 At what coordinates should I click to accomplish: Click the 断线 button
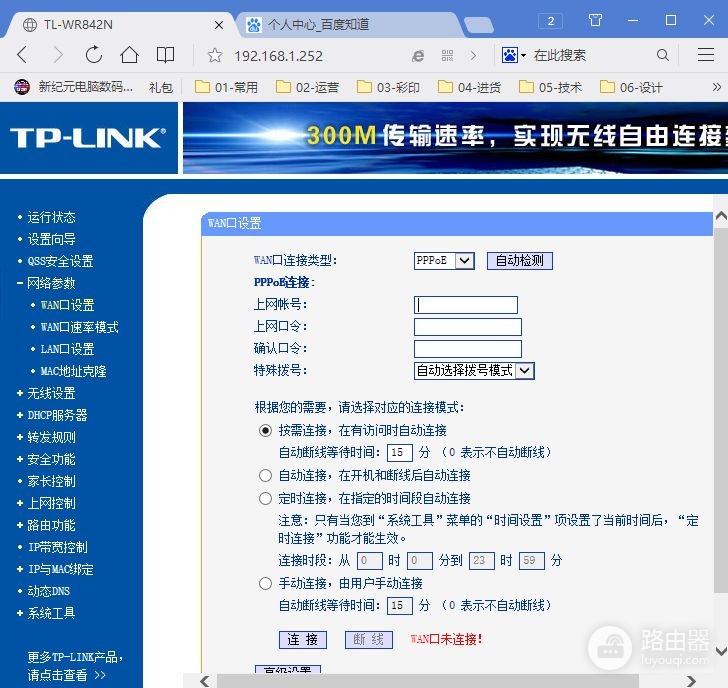coord(369,640)
